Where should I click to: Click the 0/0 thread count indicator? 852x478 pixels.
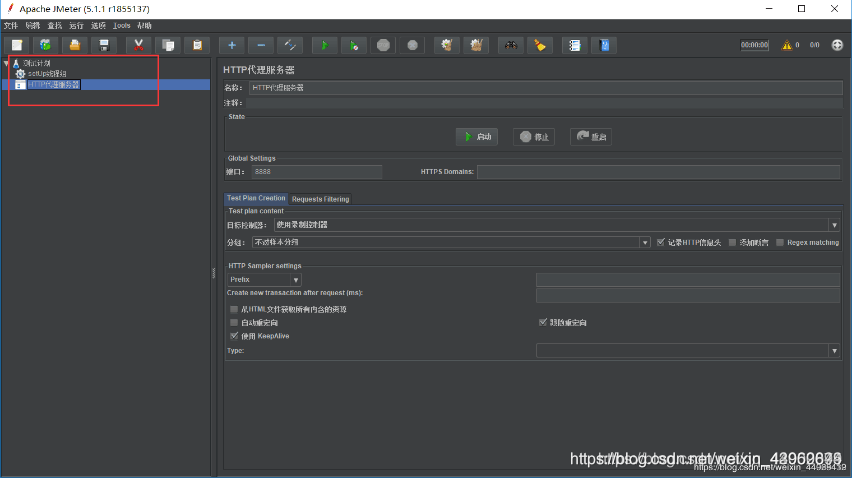[x=815, y=45]
